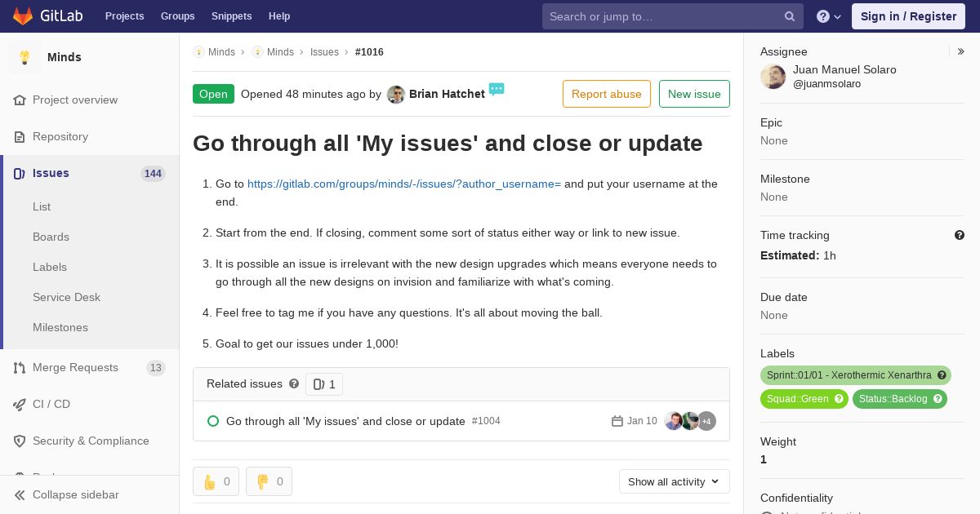Click the GitLab fox logo
Image resolution: width=980 pixels, height=514 pixels.
pos(23,16)
